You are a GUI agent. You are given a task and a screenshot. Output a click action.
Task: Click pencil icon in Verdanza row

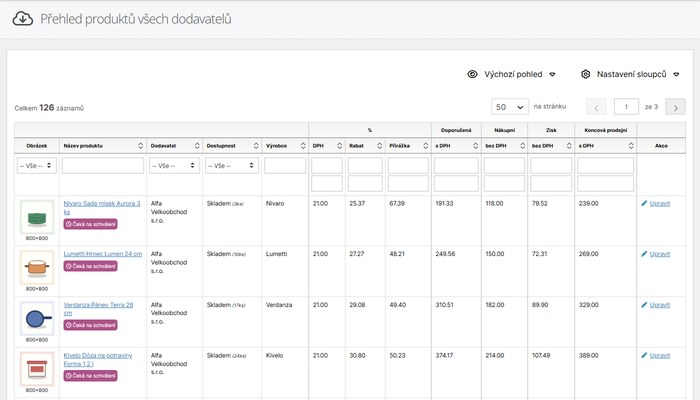[644, 305]
